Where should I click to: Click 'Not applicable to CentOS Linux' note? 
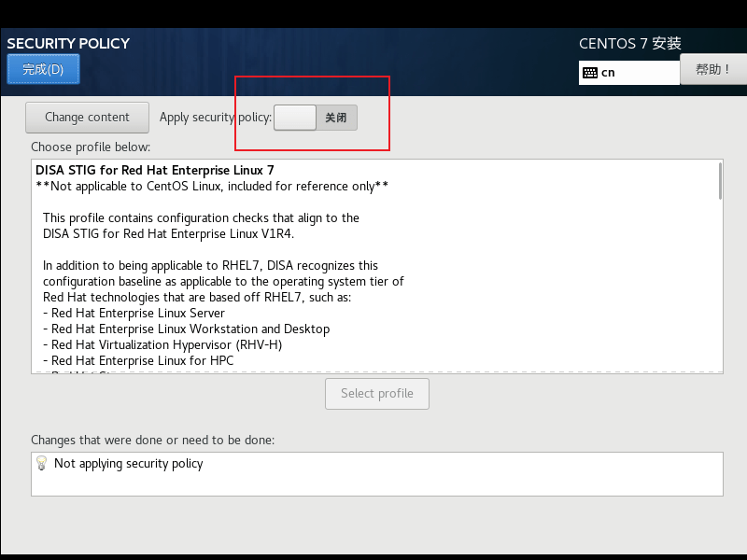[x=211, y=186]
